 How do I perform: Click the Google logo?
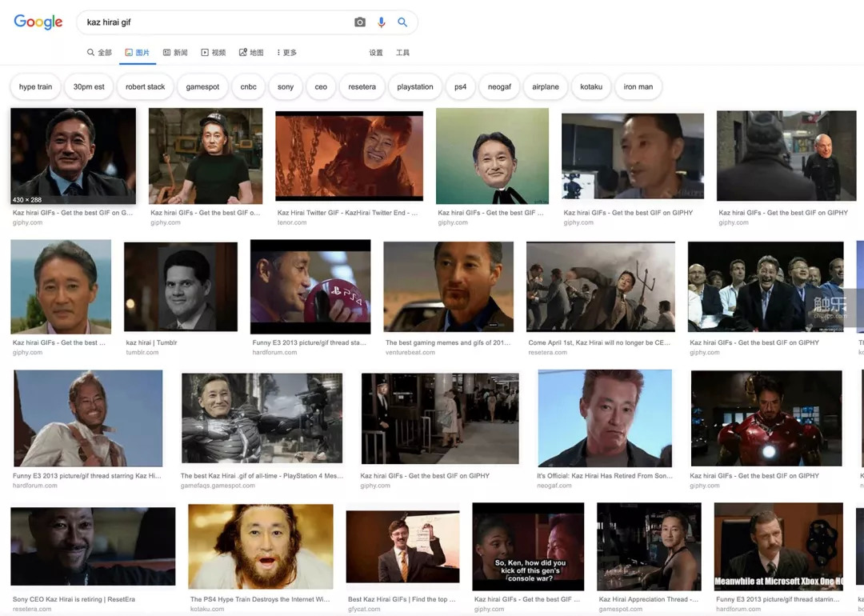[38, 22]
